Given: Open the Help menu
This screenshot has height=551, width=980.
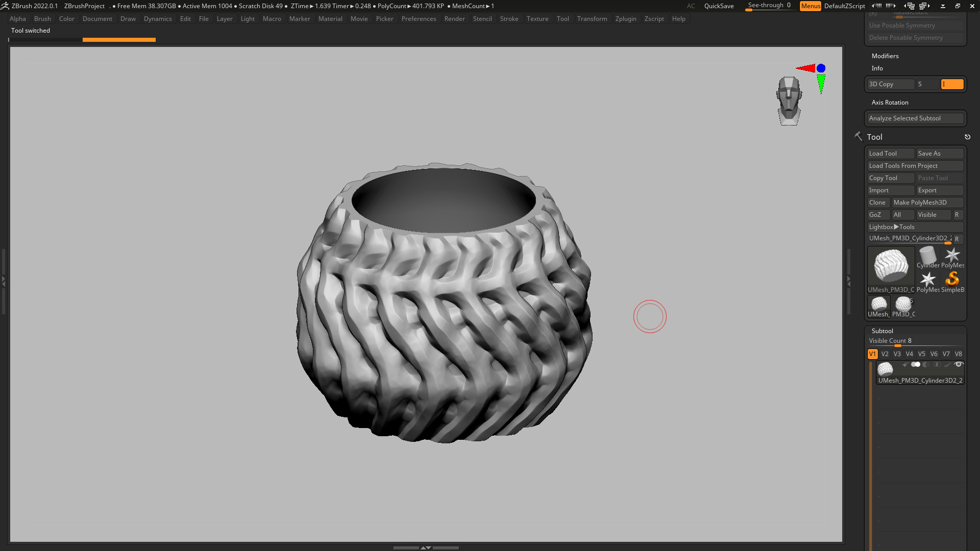Looking at the screenshot, I should tap(679, 19).
